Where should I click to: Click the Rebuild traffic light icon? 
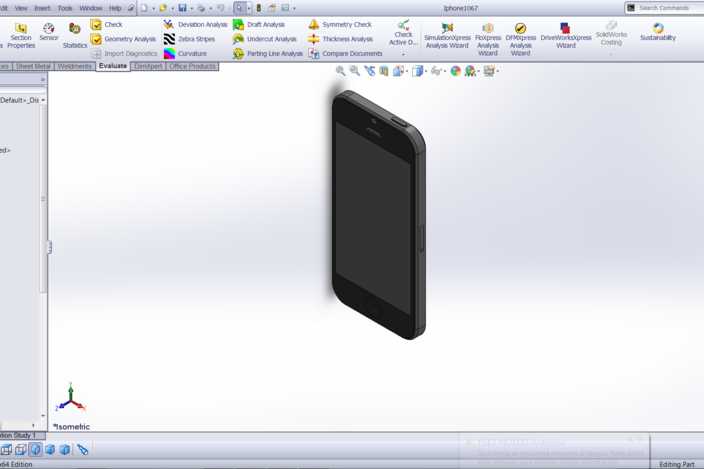pyautogui.click(x=259, y=8)
